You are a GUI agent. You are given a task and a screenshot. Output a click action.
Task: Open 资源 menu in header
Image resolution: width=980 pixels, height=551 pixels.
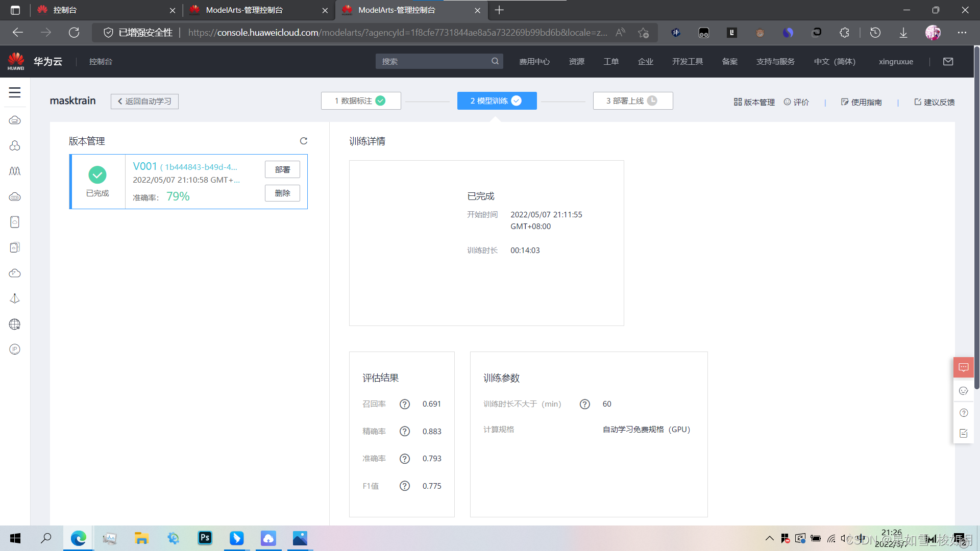(577, 61)
